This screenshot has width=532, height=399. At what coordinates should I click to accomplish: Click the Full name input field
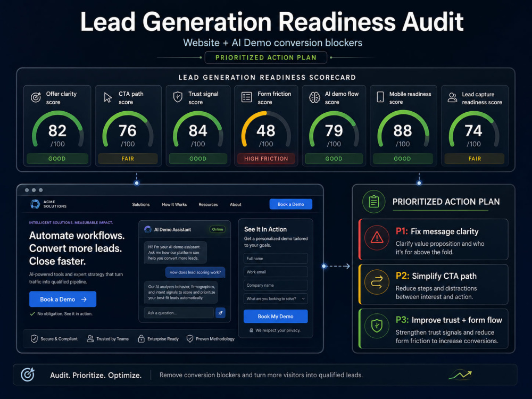(x=276, y=258)
